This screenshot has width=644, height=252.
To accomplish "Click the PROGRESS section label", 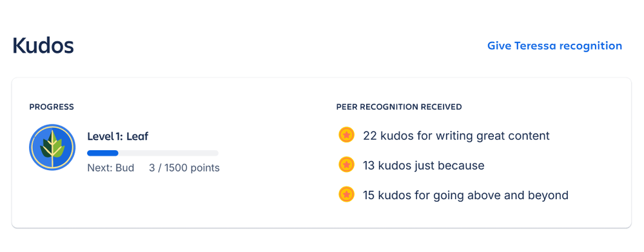I will click(52, 107).
